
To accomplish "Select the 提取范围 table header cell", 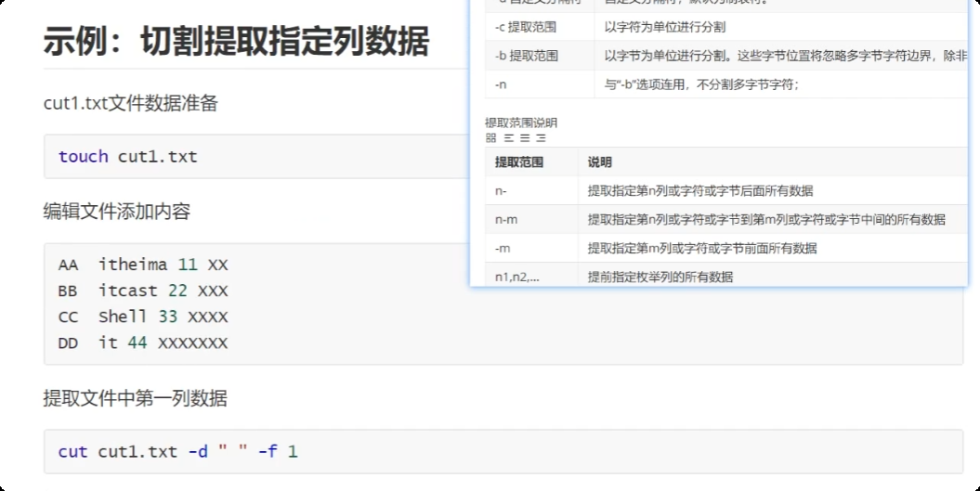I will 532,162.
